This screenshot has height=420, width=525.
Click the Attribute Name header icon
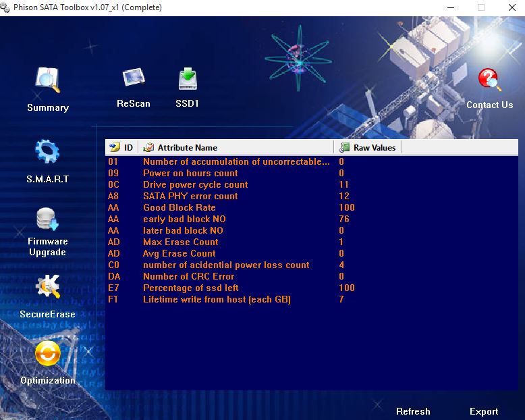click(148, 147)
